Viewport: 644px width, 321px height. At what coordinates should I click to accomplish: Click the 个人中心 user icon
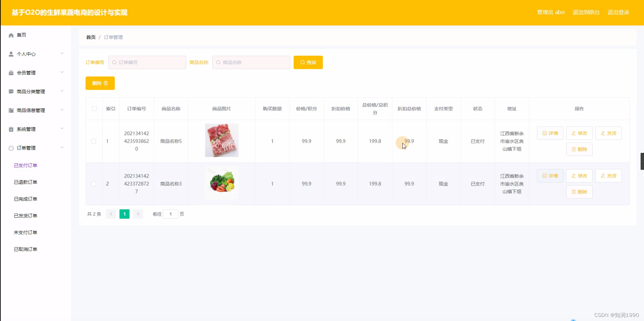point(11,54)
